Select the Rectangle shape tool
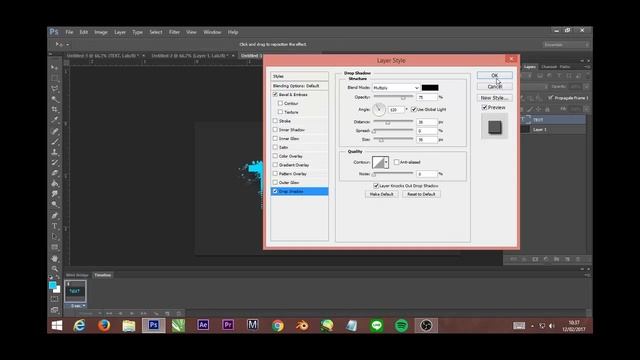Image resolution: width=640 pixels, height=360 pixels. [x=54, y=247]
